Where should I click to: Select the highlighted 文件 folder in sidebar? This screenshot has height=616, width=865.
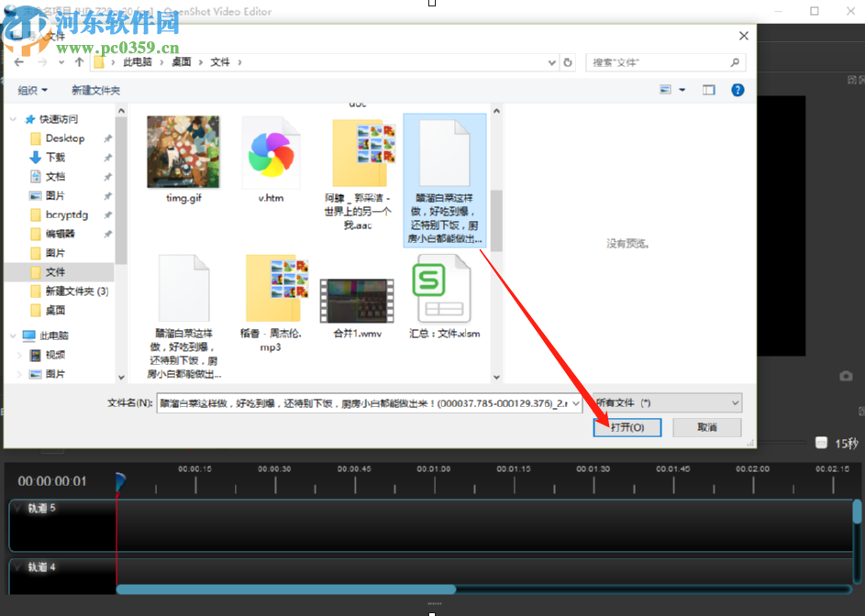point(60,272)
